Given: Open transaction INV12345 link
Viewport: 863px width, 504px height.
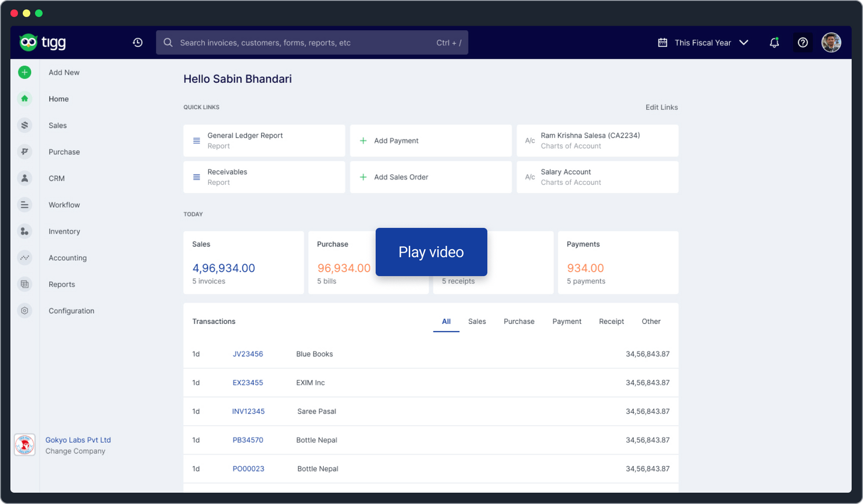Looking at the screenshot, I should tap(248, 411).
